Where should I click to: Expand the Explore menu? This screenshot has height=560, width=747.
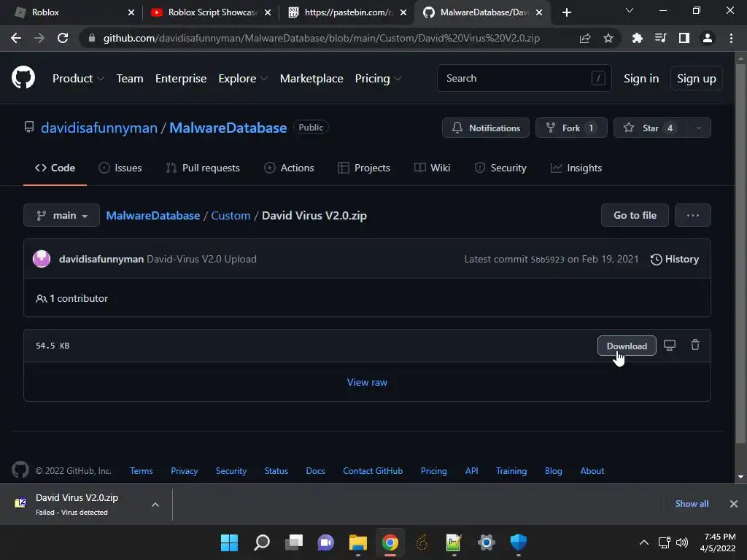(243, 79)
